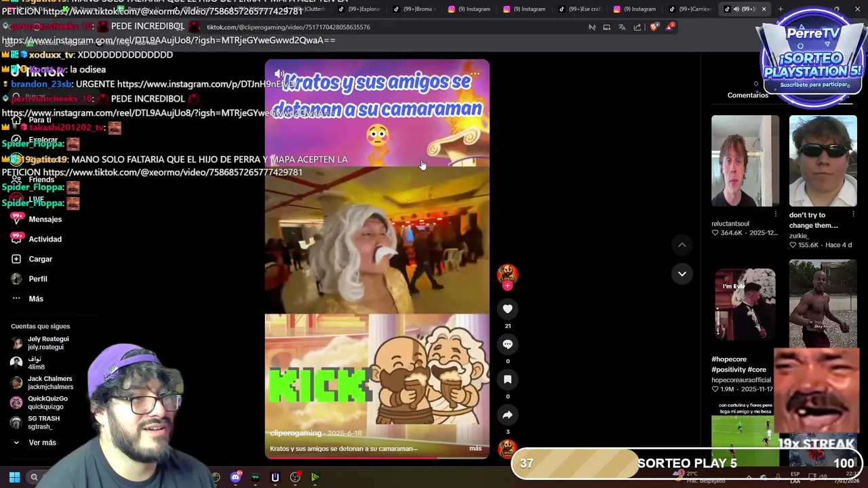Open the shirtless man video thumbnail
The width and height of the screenshot is (868, 488).
pos(823,304)
